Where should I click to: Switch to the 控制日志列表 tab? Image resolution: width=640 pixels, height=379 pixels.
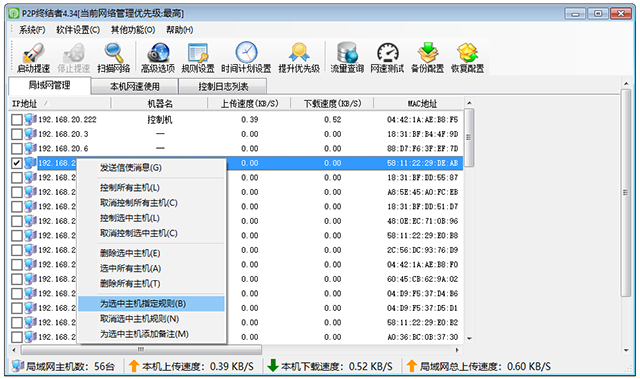click(223, 86)
